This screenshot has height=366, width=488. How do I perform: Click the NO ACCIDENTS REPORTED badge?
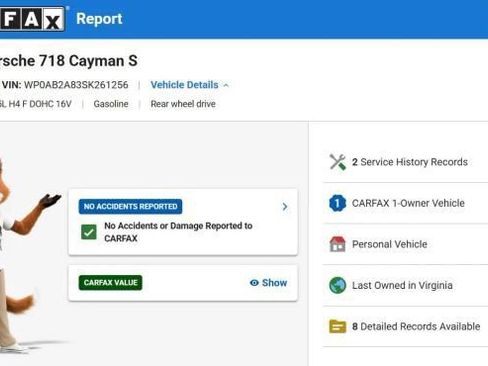tap(130, 207)
